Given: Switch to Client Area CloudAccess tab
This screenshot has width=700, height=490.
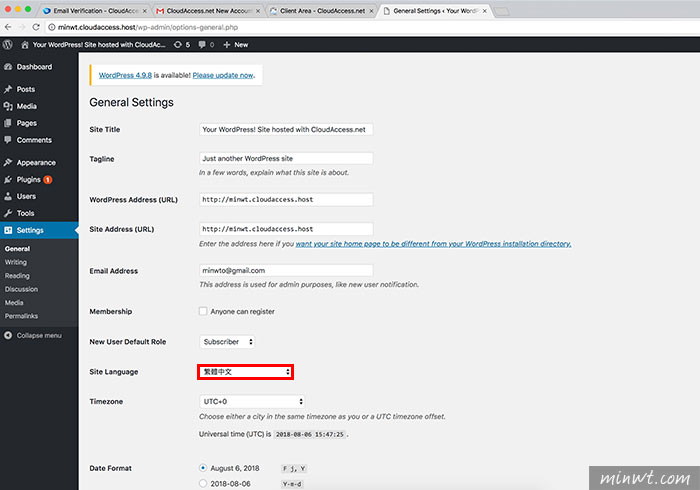Looking at the screenshot, I should [x=322, y=11].
